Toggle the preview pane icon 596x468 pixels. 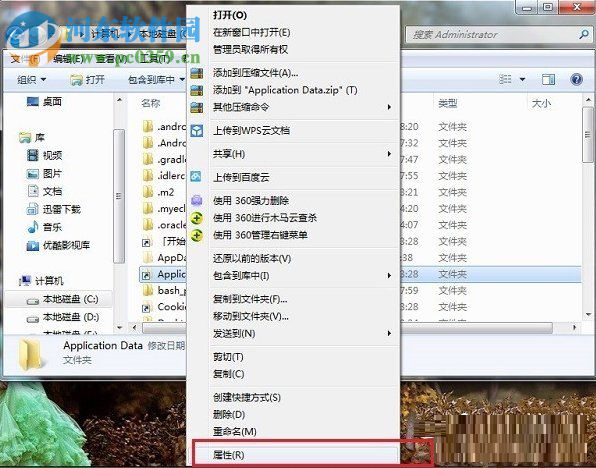(548, 79)
